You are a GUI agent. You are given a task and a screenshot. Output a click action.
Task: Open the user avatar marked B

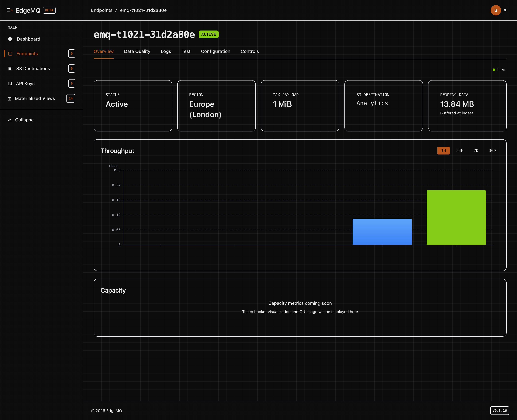[495, 10]
